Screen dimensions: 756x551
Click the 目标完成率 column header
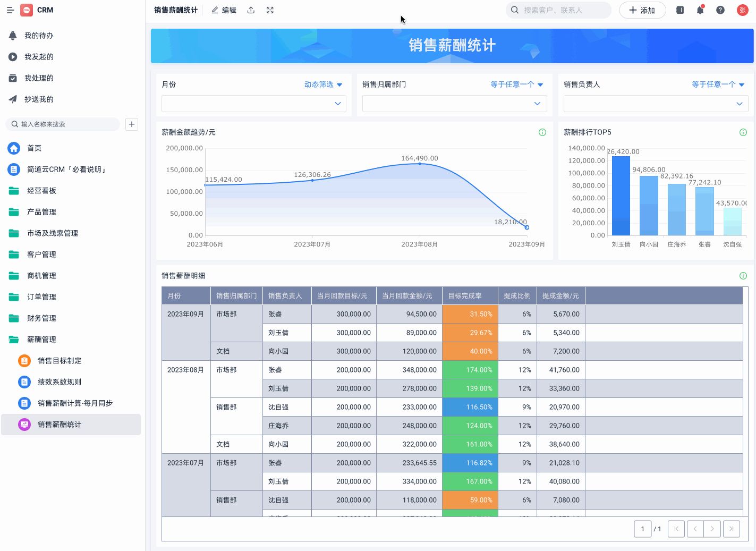[x=470, y=296]
